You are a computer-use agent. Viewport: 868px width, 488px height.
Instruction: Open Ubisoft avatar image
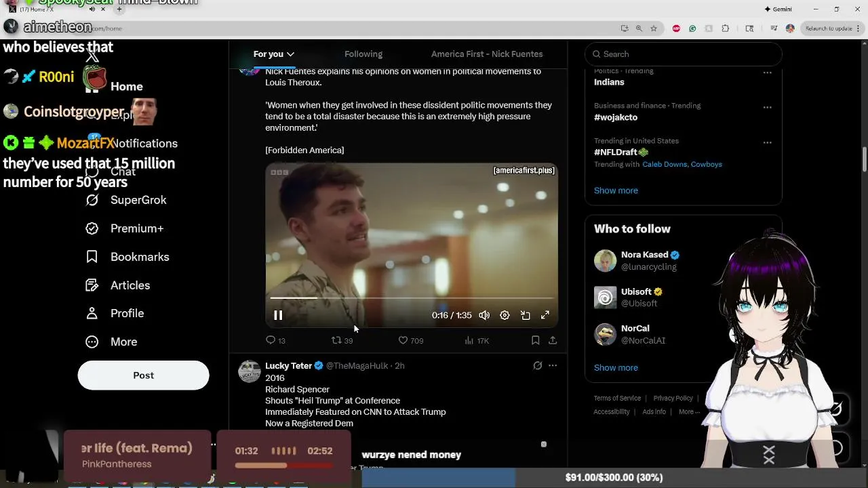pyautogui.click(x=606, y=298)
